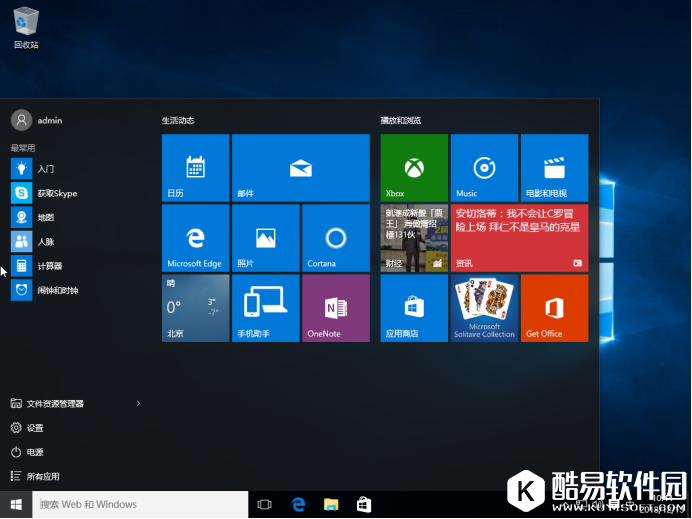Open the OneNote tile
This screenshot has height=519, width=692.
335,308
